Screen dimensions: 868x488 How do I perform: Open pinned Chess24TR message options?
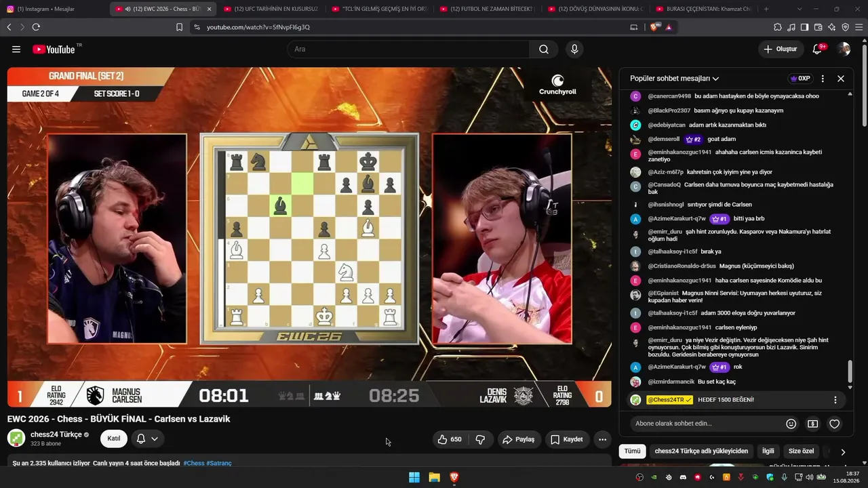(x=835, y=400)
